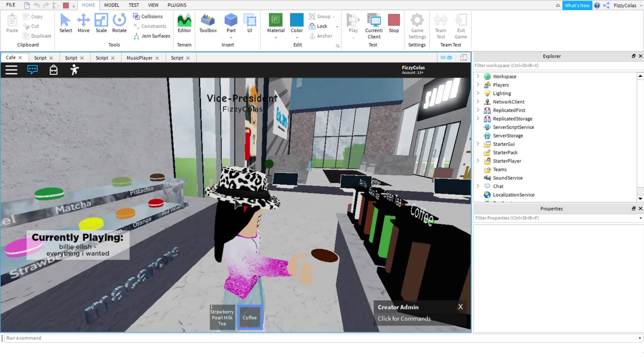The image size is (644, 357).
Task: Expand the Workspace tree item
Action: click(478, 76)
